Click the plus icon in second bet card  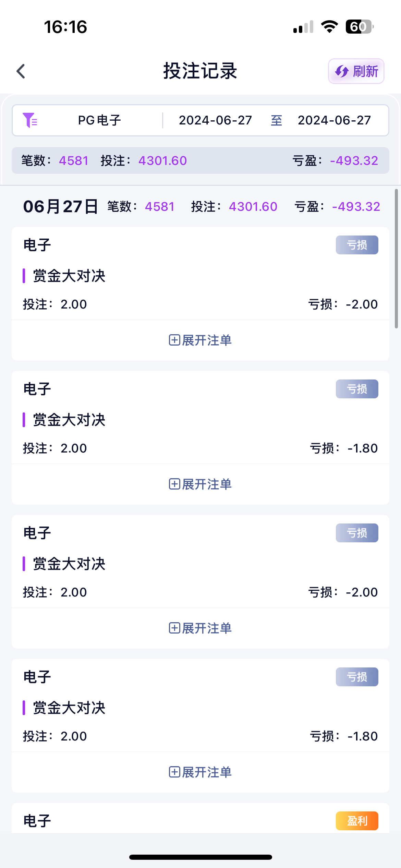coord(174,484)
